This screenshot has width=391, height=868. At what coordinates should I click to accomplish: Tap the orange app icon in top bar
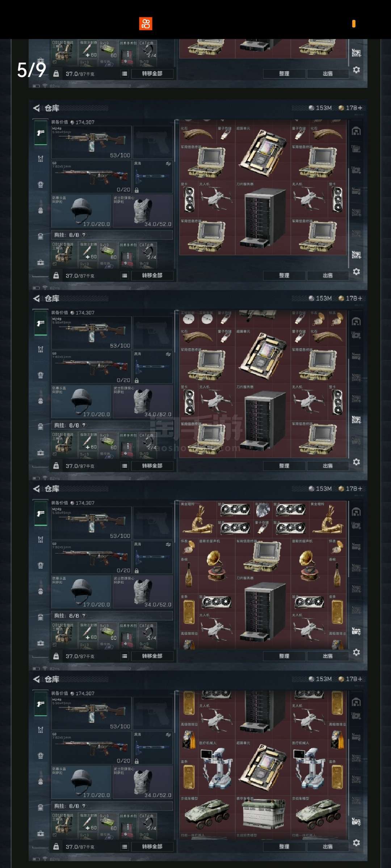point(146,24)
